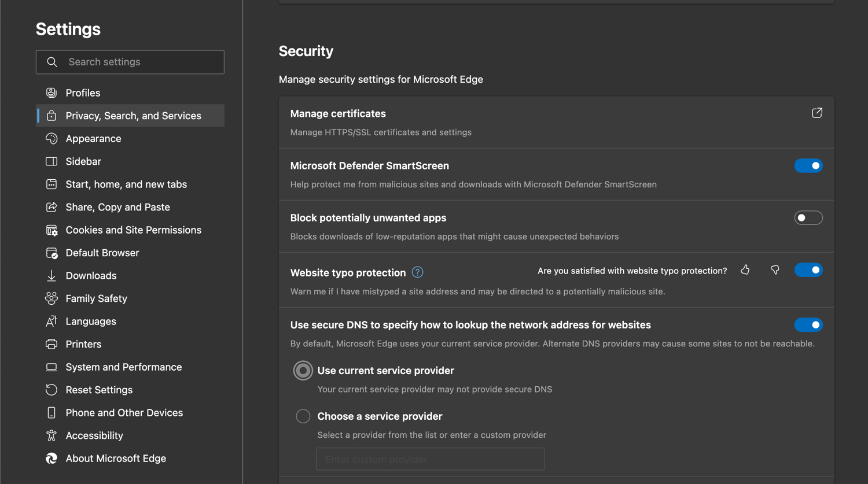Select Use current service provider radio button
The width and height of the screenshot is (868, 484).
pos(303,371)
